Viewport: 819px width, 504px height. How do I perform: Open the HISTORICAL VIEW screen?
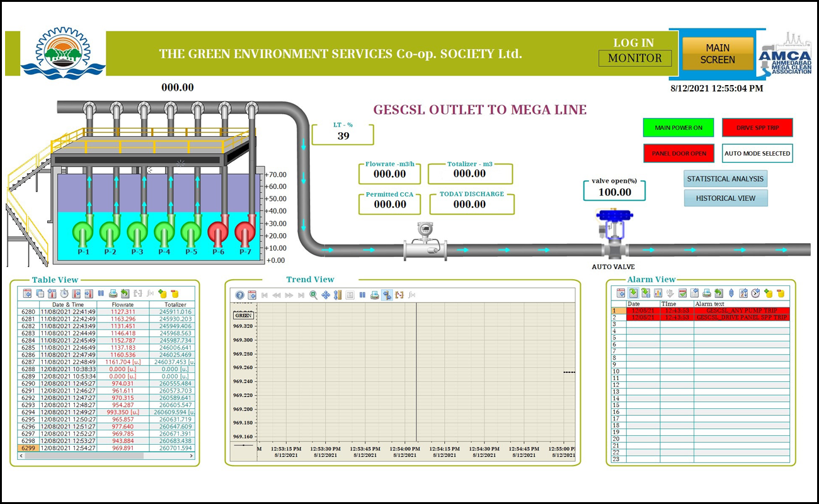(x=725, y=198)
